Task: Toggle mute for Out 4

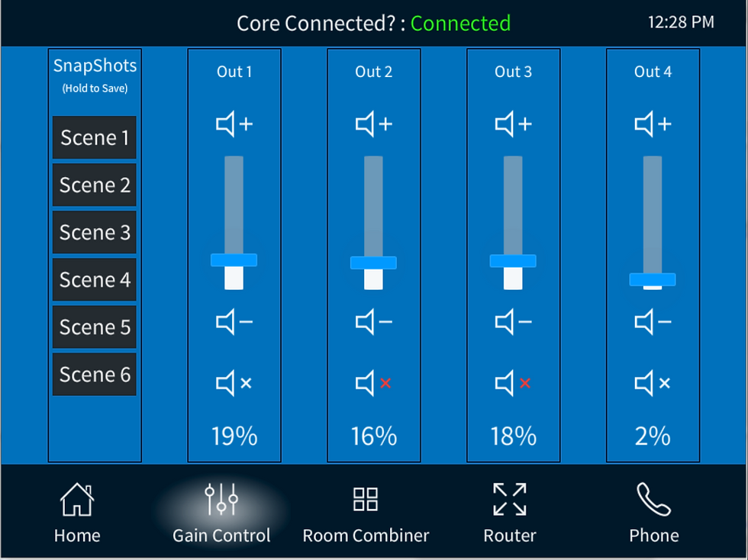Action: [x=653, y=382]
